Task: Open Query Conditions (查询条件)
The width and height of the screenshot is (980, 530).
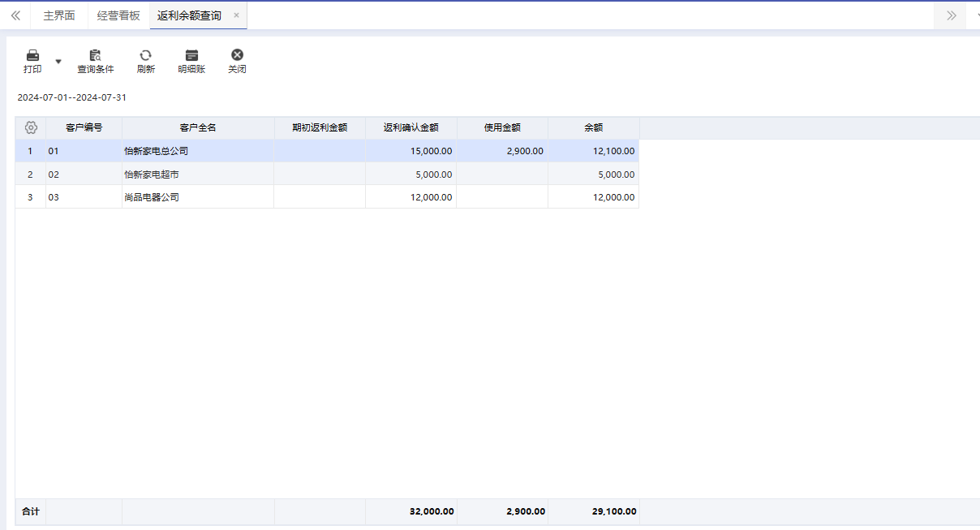Action: 95,56
